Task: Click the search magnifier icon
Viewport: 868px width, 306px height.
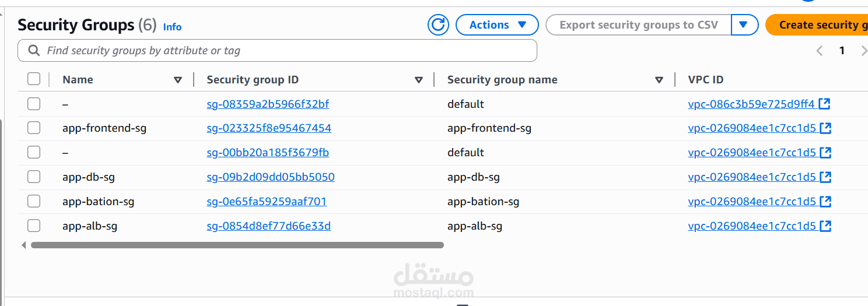Action: click(34, 51)
